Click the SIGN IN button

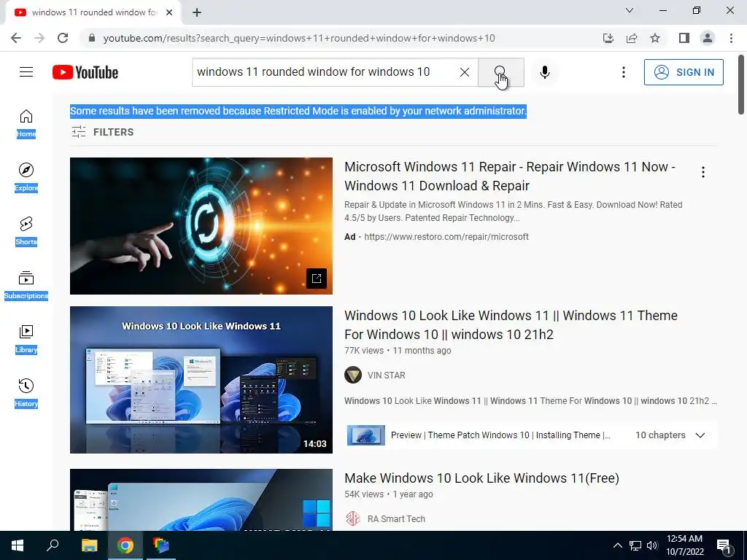tap(684, 72)
